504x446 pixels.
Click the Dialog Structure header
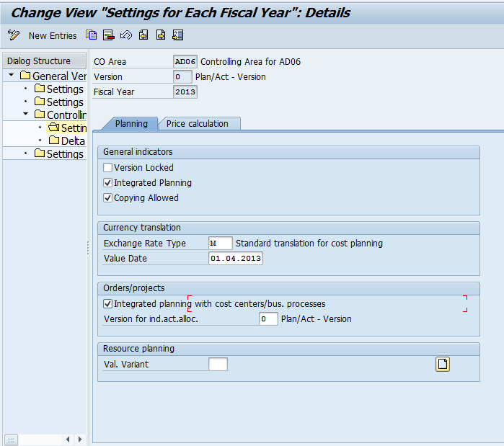click(45, 61)
